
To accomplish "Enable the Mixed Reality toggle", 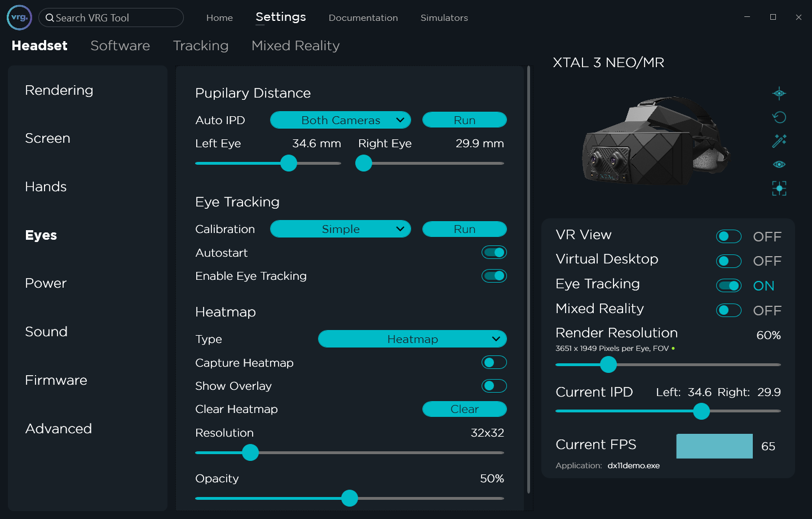I will pyautogui.click(x=729, y=310).
